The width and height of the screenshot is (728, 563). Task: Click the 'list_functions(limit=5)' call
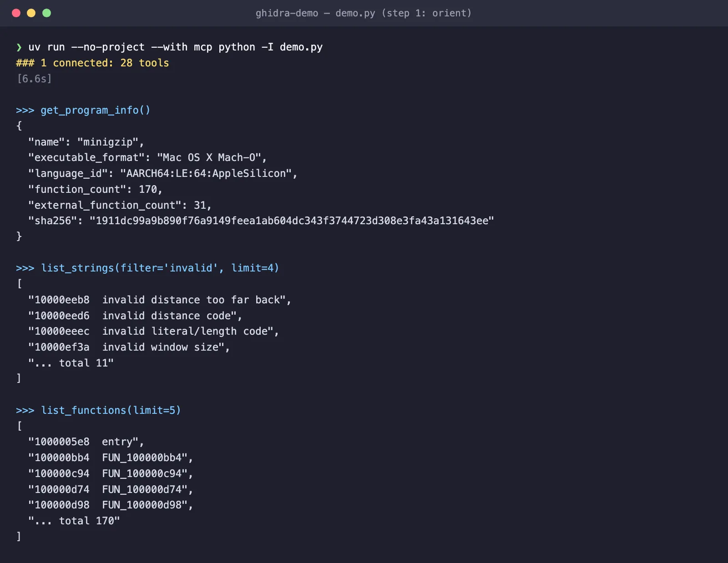coord(111,410)
